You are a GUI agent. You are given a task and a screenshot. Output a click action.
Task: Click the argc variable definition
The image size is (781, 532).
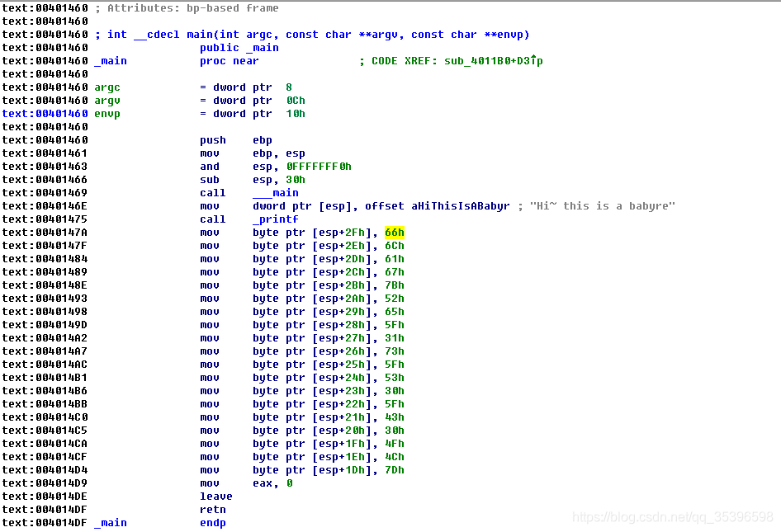[107, 87]
